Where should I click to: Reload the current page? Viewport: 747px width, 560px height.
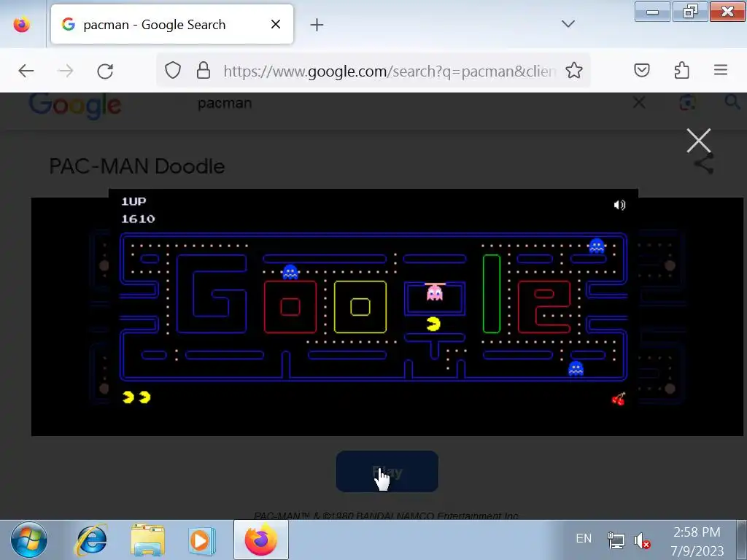(x=105, y=71)
